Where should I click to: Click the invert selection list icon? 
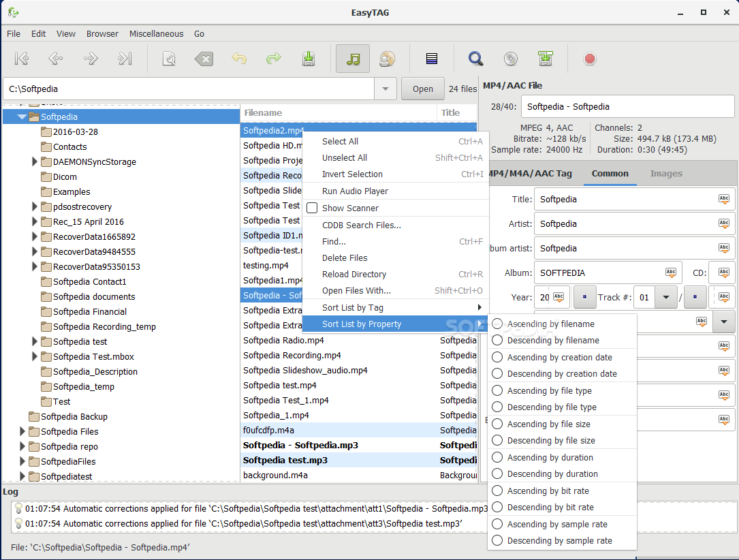point(432,59)
